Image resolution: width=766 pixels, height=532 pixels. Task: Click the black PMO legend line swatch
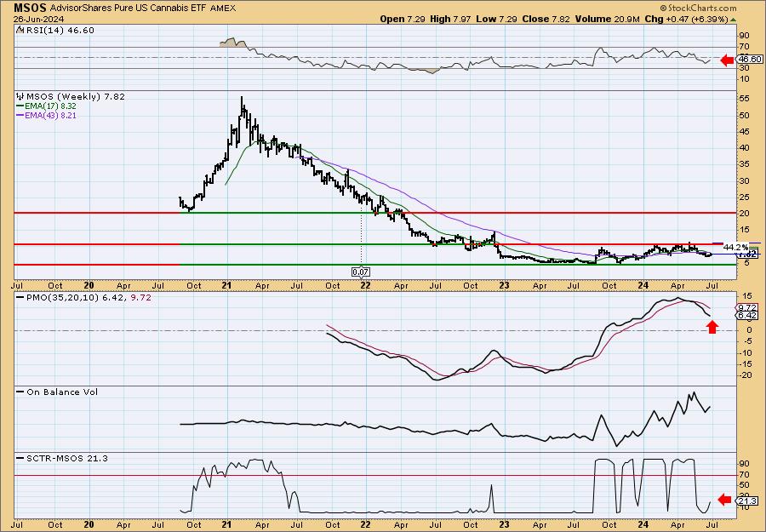(x=20, y=297)
